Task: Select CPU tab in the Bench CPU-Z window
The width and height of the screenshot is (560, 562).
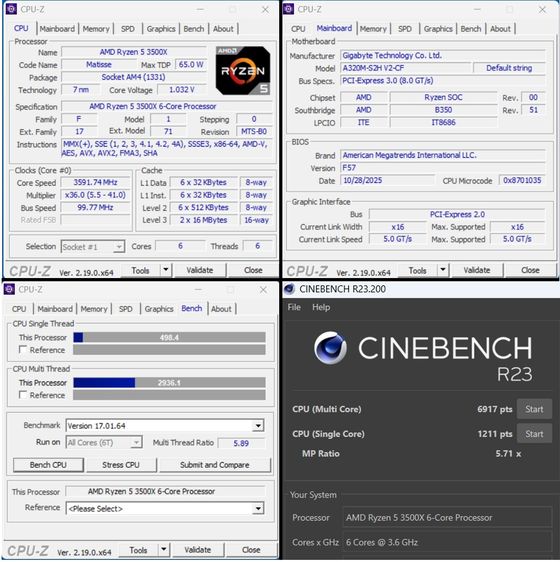Action: (19, 309)
